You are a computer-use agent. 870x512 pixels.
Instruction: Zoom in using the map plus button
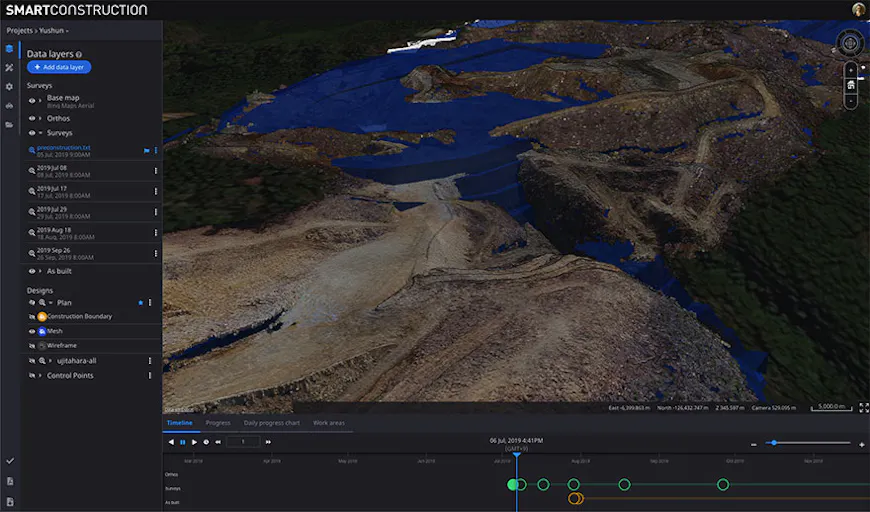[850, 70]
